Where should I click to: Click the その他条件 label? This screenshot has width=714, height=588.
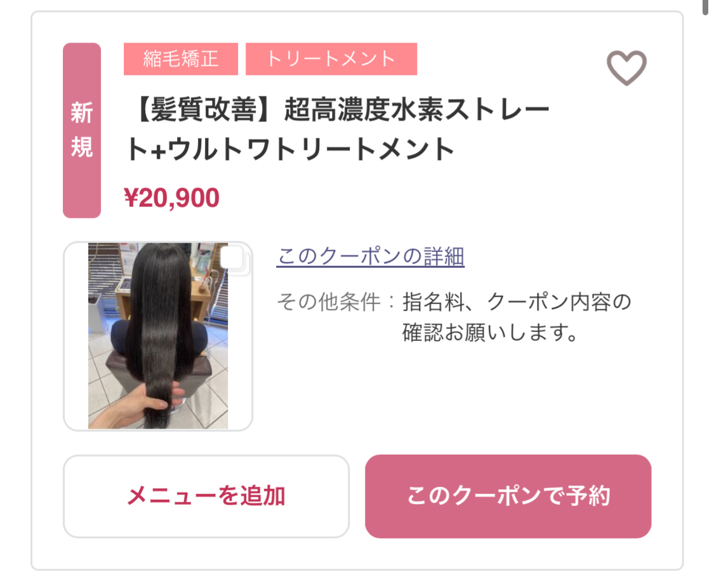tap(329, 302)
